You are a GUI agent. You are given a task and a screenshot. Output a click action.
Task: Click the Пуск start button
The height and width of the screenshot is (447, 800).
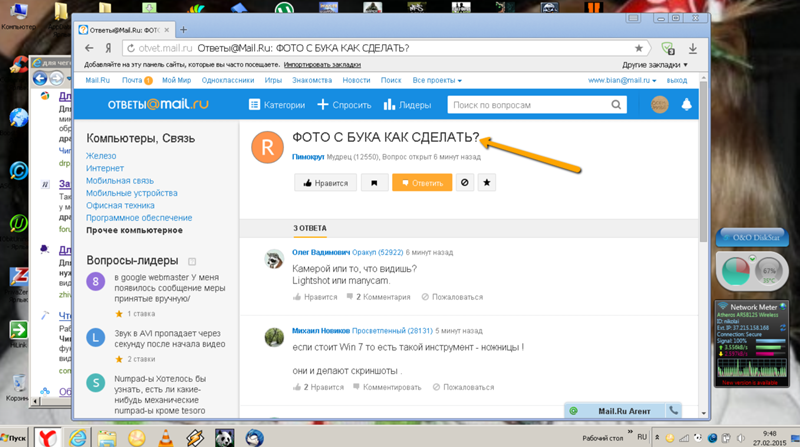tap(14, 438)
